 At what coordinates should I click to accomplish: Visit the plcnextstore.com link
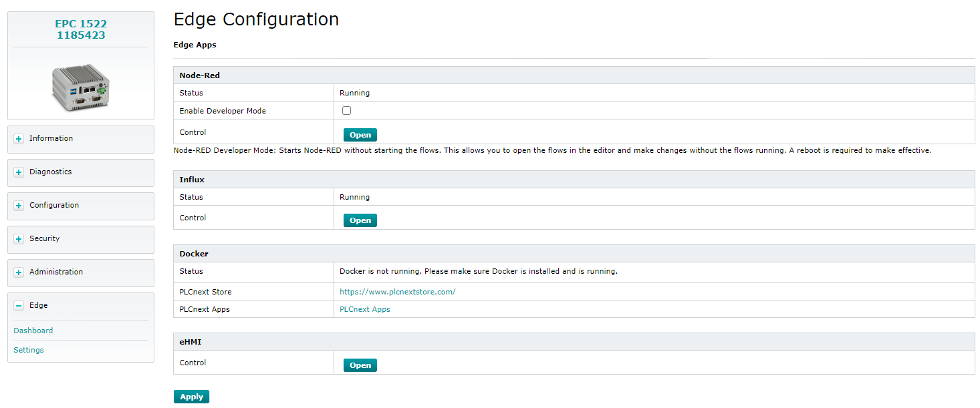(x=398, y=292)
